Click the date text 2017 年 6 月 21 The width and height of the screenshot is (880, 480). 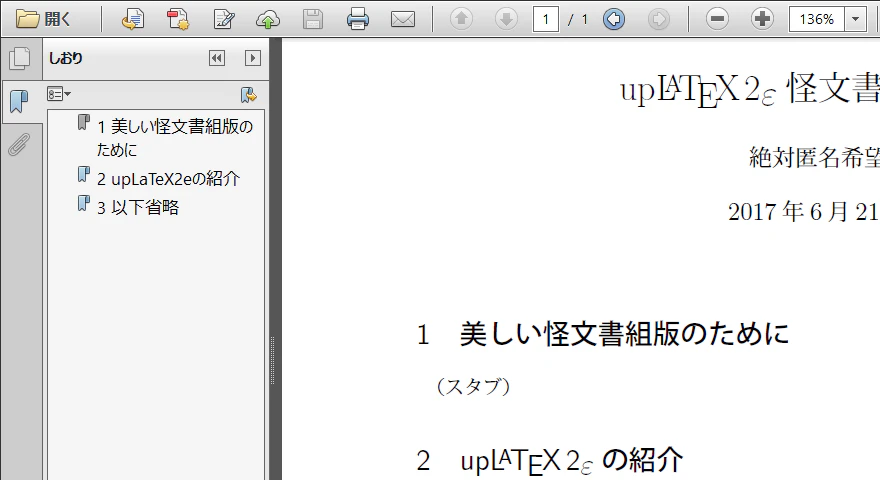coord(803,212)
